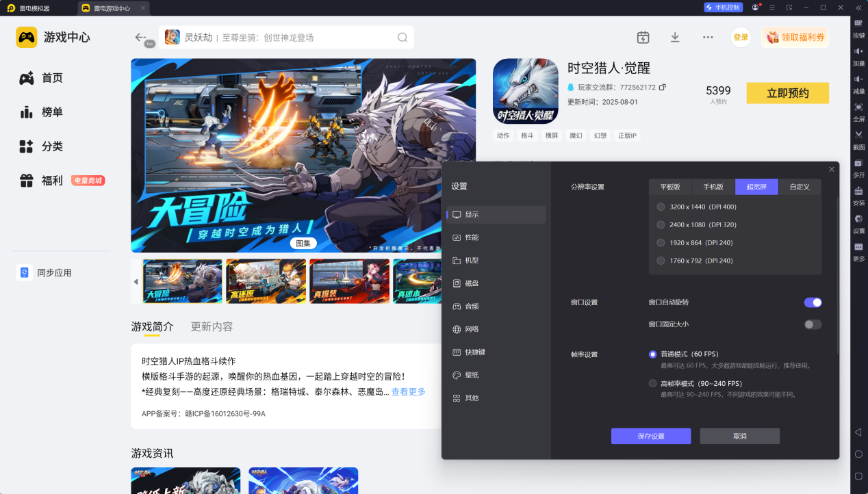Click the 时空猎人·觉醒 wolf app icon
Viewport: 868px width, 494px height.
525,91
